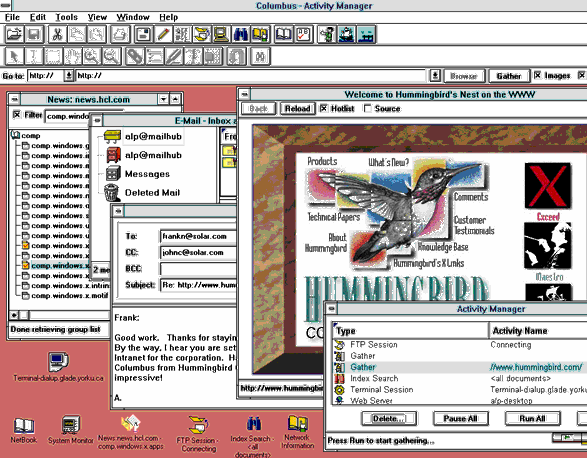Follow the What's New? link

coord(388,162)
